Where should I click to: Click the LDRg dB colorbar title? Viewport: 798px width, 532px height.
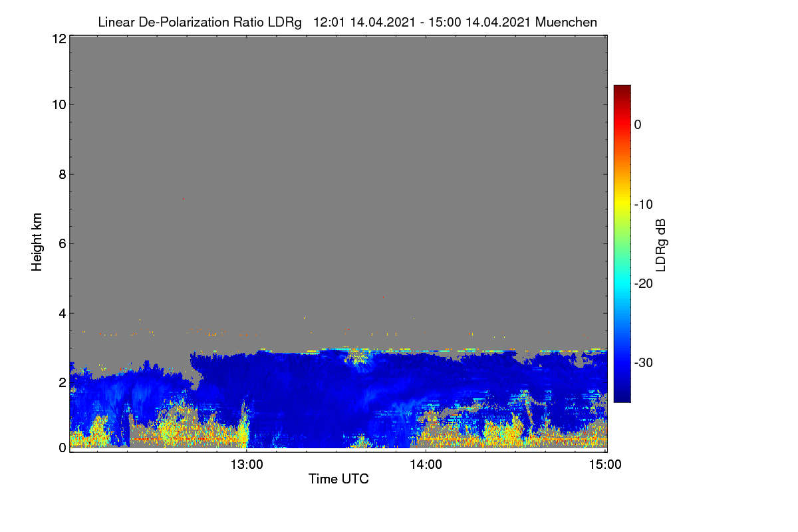point(661,244)
